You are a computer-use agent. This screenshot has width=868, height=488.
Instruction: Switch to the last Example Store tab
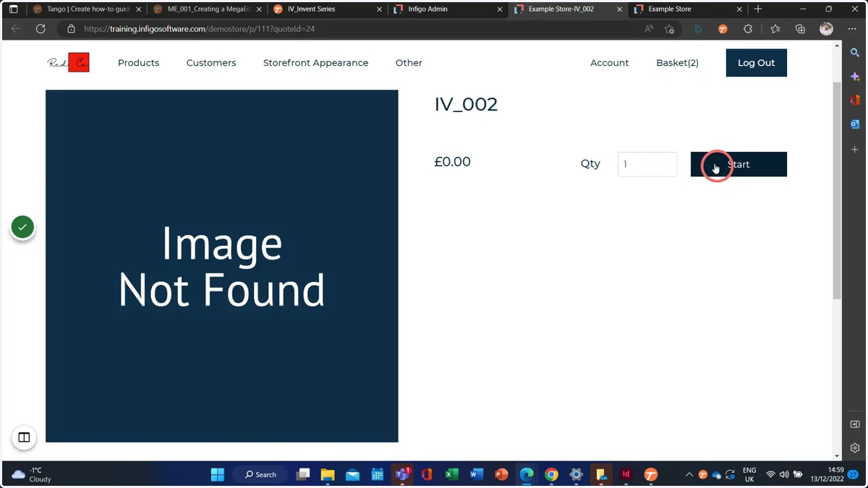pyautogui.click(x=688, y=9)
